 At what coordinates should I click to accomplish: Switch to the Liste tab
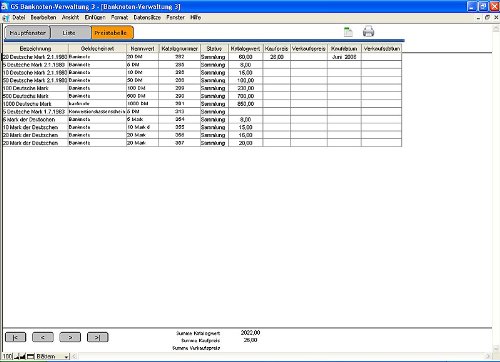(69, 33)
